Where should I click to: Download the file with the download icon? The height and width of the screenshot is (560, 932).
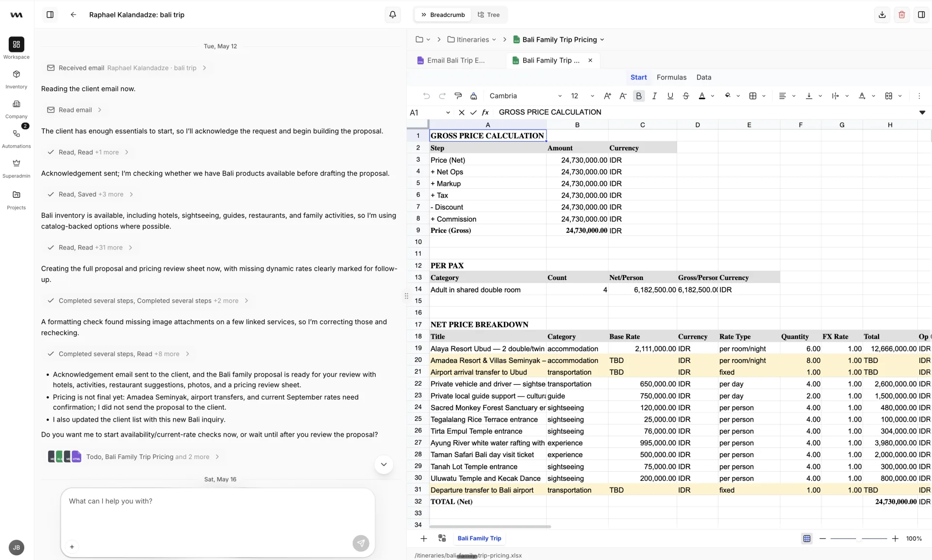(x=882, y=15)
